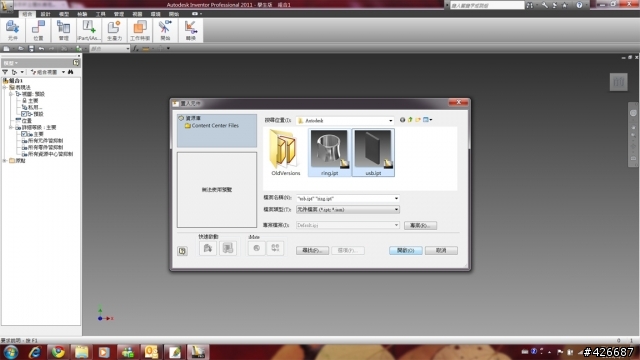Click the first iMate option icon
The width and height of the screenshot is (640, 360).
pyautogui.click(x=256, y=248)
